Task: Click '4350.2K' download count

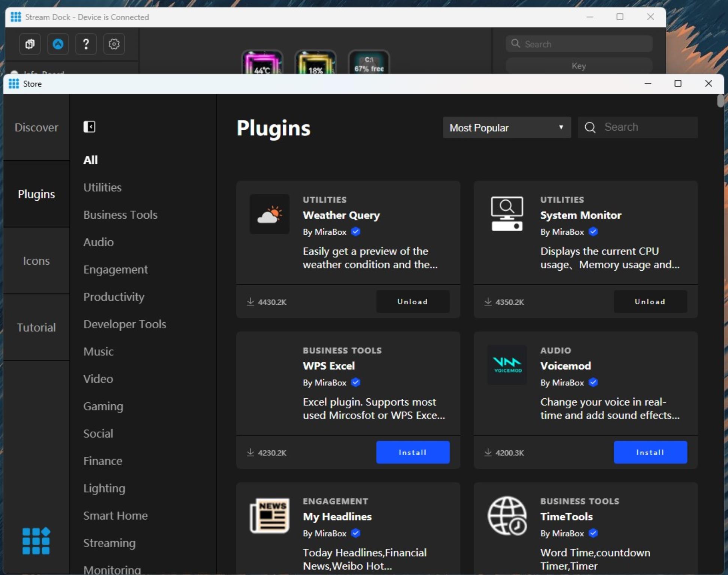Action: click(x=510, y=302)
